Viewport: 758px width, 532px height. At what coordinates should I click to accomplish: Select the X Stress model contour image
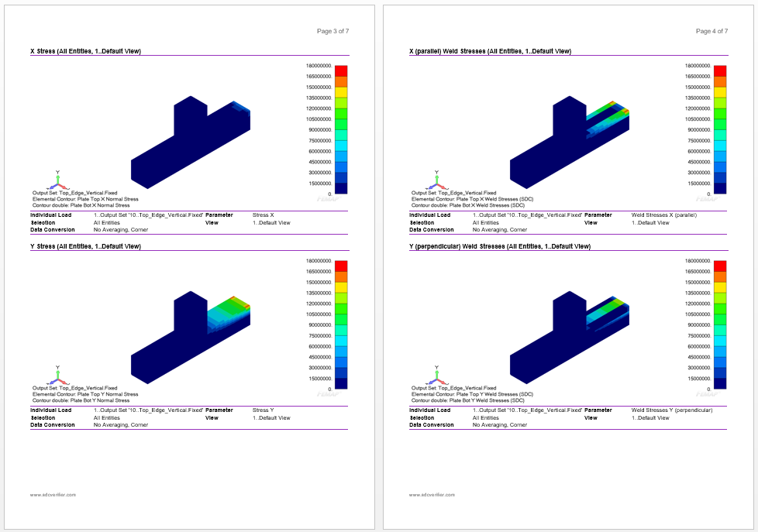[x=191, y=142]
